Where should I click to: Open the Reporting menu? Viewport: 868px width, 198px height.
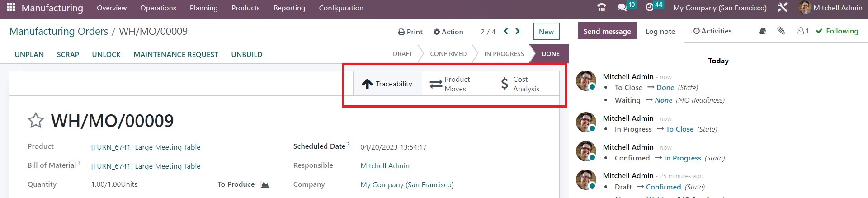coord(289,8)
